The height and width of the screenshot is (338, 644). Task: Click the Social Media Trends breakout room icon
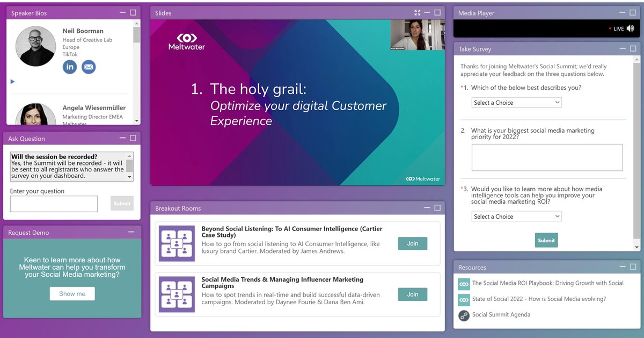coord(177,294)
